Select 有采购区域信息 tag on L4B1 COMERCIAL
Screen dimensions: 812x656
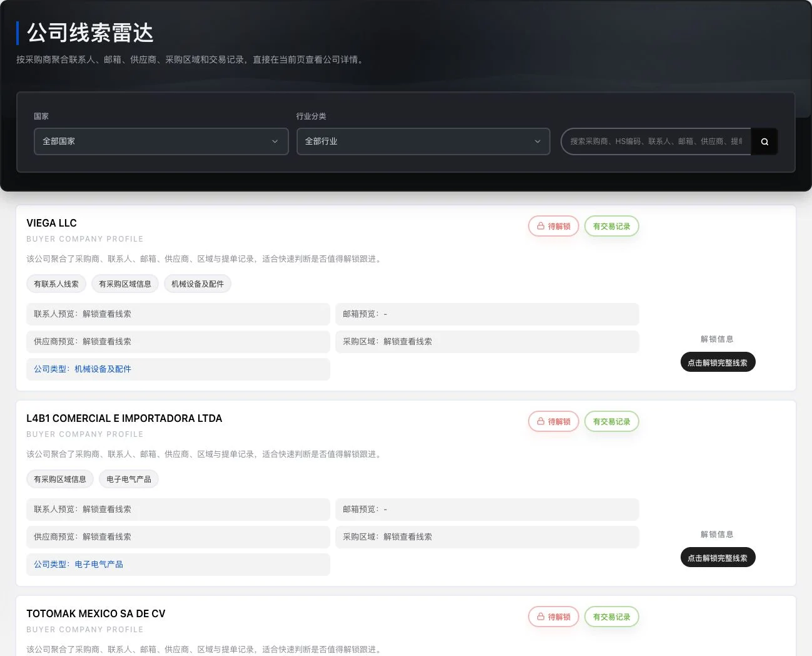click(x=60, y=479)
